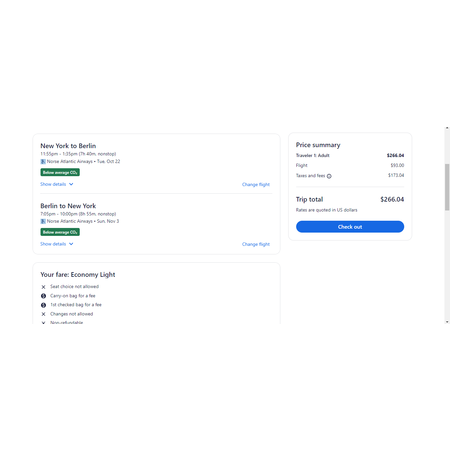Click the Check out button

350,227
